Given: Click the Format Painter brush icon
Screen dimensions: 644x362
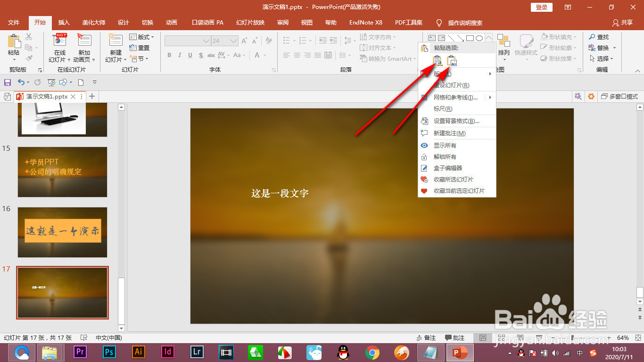Looking at the screenshot, I should coord(29,58).
